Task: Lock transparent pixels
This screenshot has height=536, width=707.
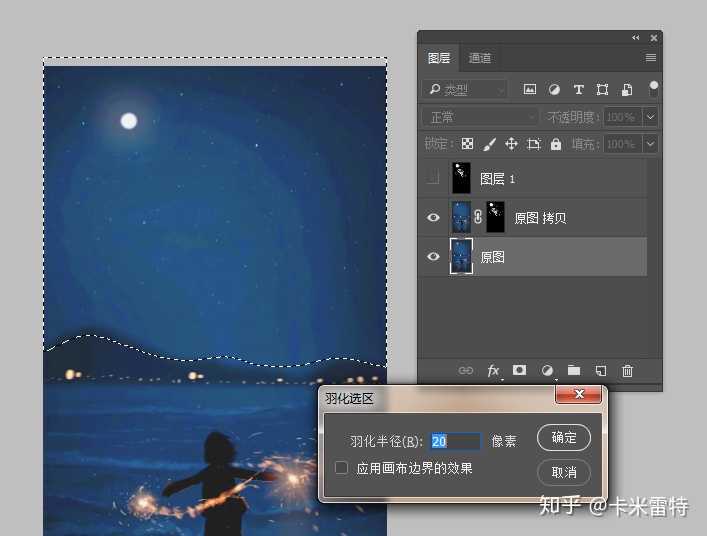Action: click(468, 144)
